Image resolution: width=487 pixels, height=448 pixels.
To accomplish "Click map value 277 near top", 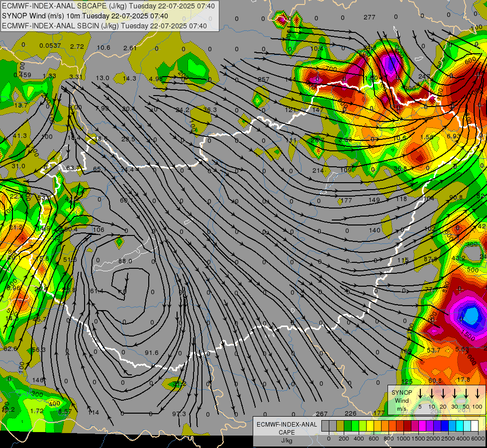I will tap(369, 17).
